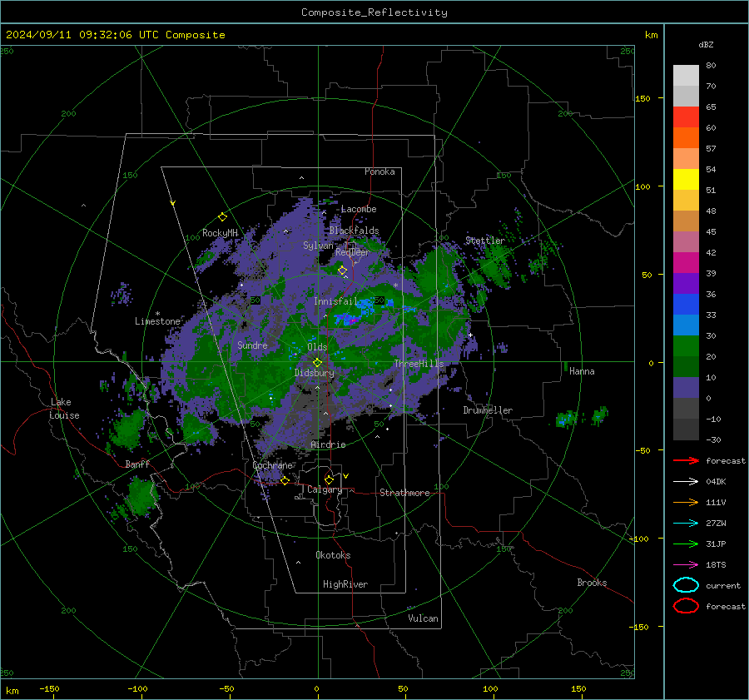
Task: Click the yellow diamond marker below RedDeer
Action: coord(342,271)
